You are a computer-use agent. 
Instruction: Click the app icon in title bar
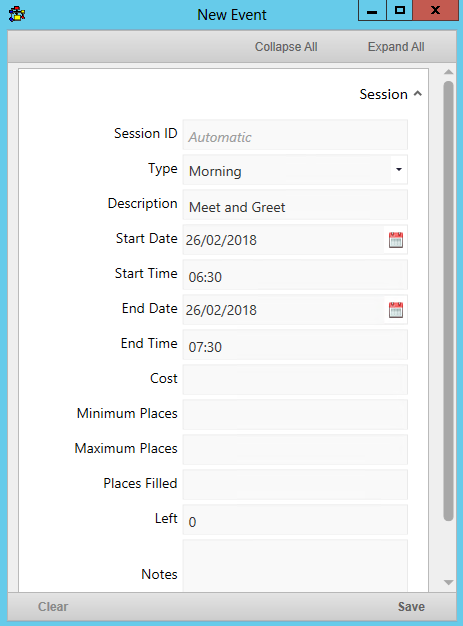(x=17, y=14)
